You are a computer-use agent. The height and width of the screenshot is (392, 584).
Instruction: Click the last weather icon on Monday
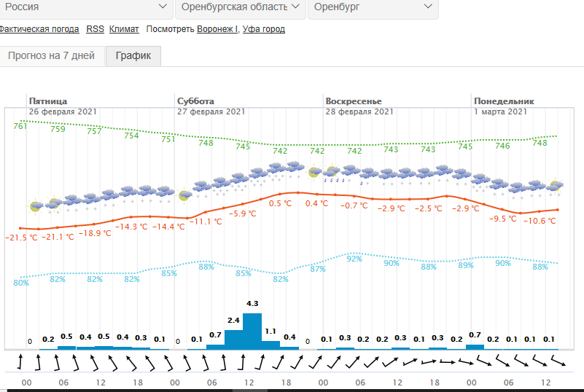pos(556,187)
